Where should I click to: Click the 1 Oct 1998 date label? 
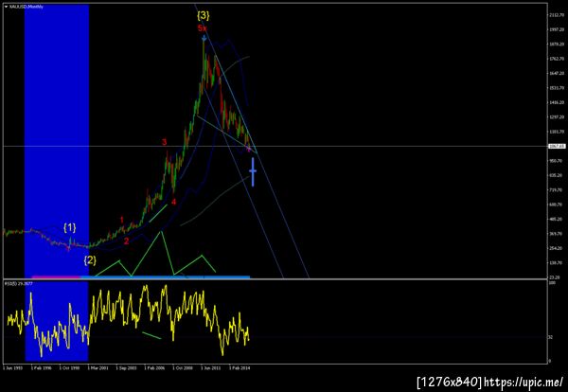69,368
